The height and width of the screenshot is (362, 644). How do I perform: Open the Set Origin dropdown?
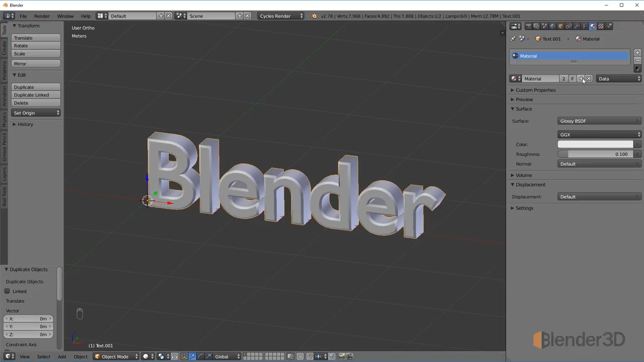point(36,113)
